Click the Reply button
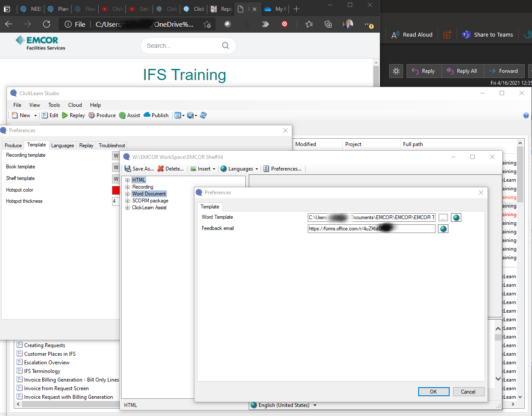 (x=424, y=71)
